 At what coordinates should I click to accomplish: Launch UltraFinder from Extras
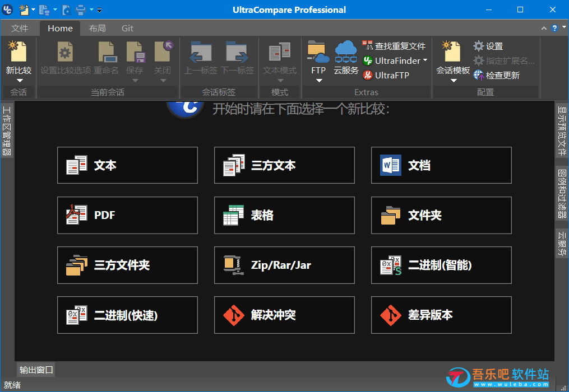pos(391,60)
